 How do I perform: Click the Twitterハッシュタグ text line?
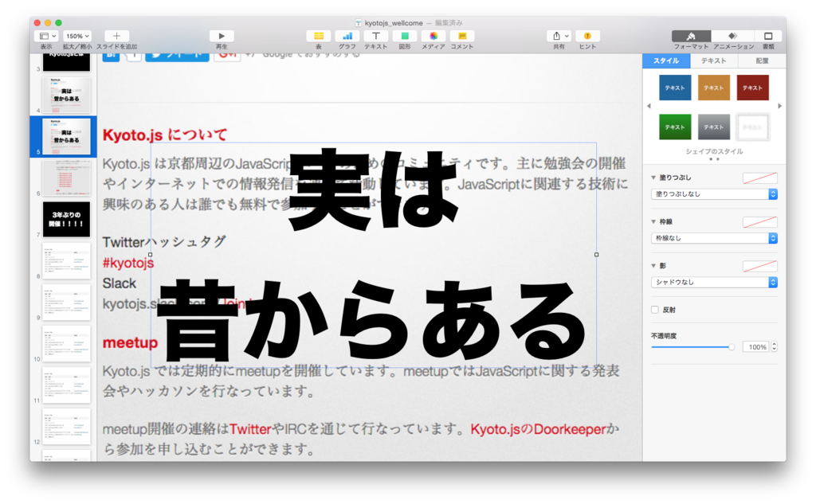coord(164,242)
